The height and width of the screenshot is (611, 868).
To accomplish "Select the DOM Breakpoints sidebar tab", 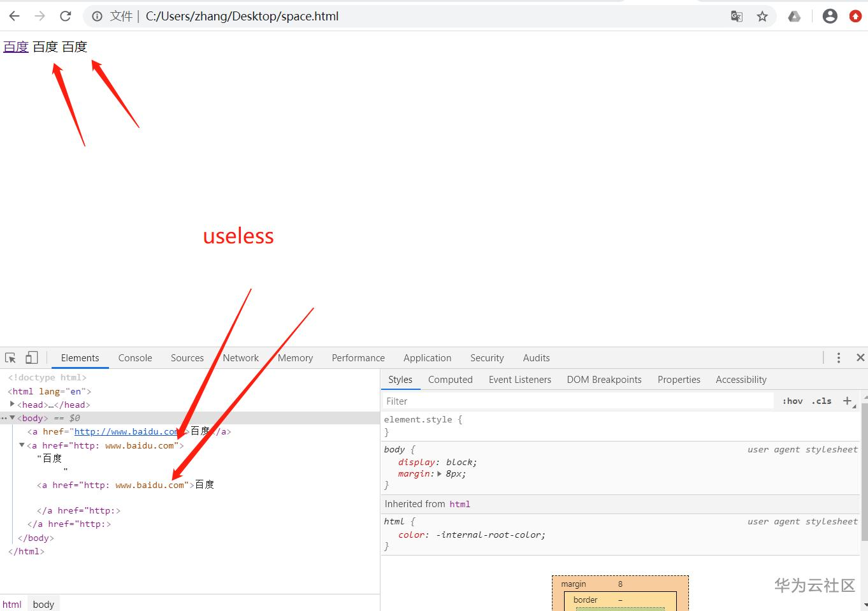I will pos(604,380).
